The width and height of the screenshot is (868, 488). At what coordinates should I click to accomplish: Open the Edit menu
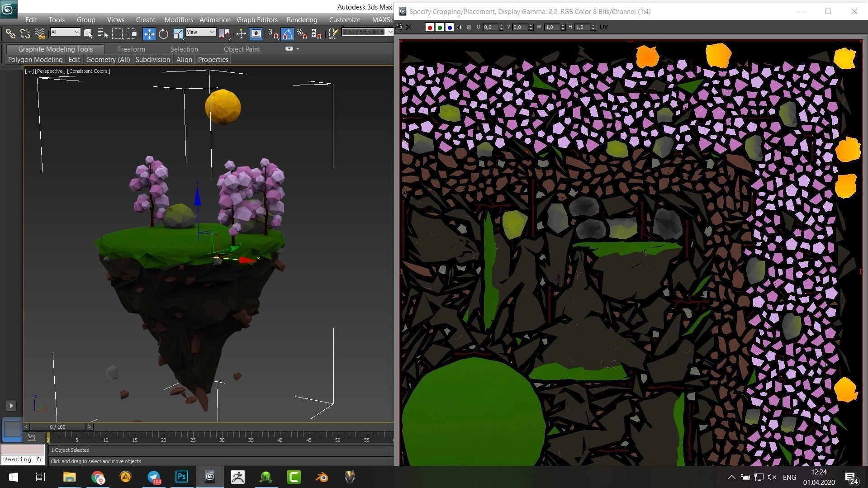click(x=31, y=19)
